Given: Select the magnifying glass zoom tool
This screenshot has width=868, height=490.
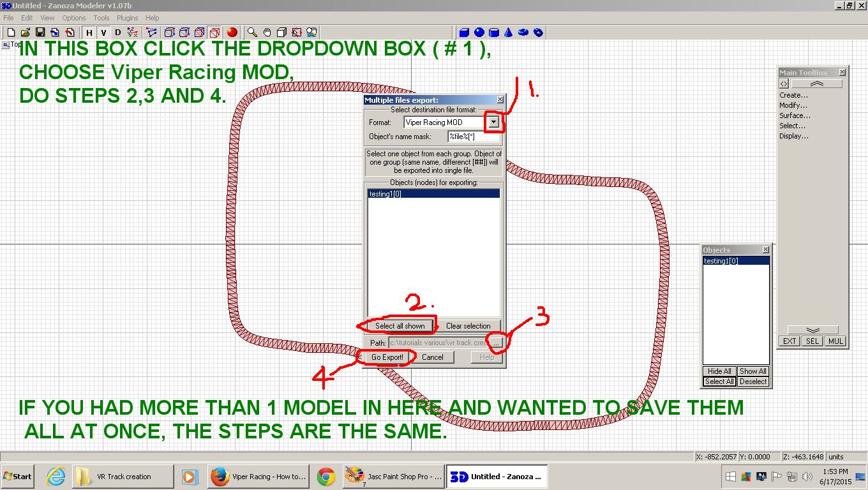Looking at the screenshot, I should click(x=253, y=32).
